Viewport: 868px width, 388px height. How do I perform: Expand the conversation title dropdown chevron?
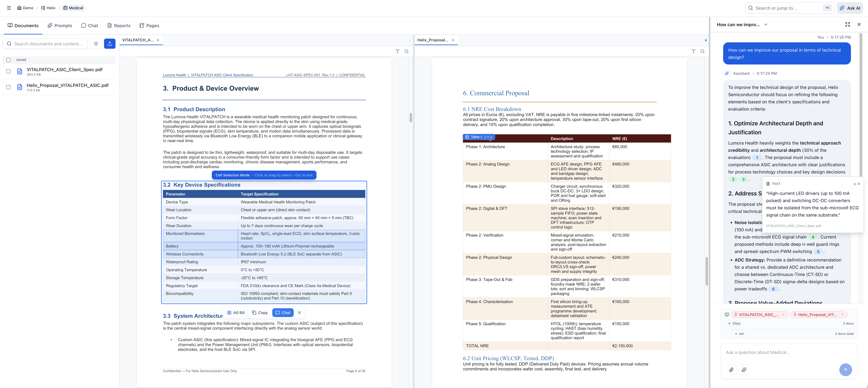pos(766,24)
